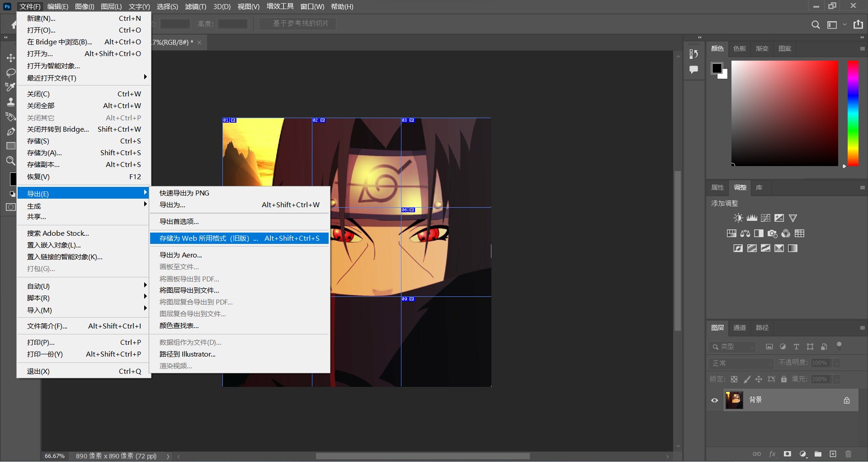Viewport: 868px width, 462px height.
Task: Switch to the 色板 tab
Action: pyautogui.click(x=740, y=48)
